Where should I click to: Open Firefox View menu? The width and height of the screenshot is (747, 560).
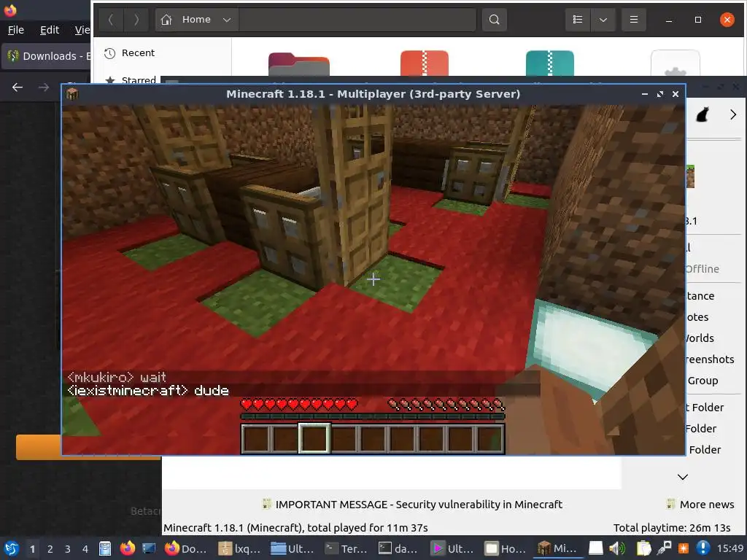[82, 30]
